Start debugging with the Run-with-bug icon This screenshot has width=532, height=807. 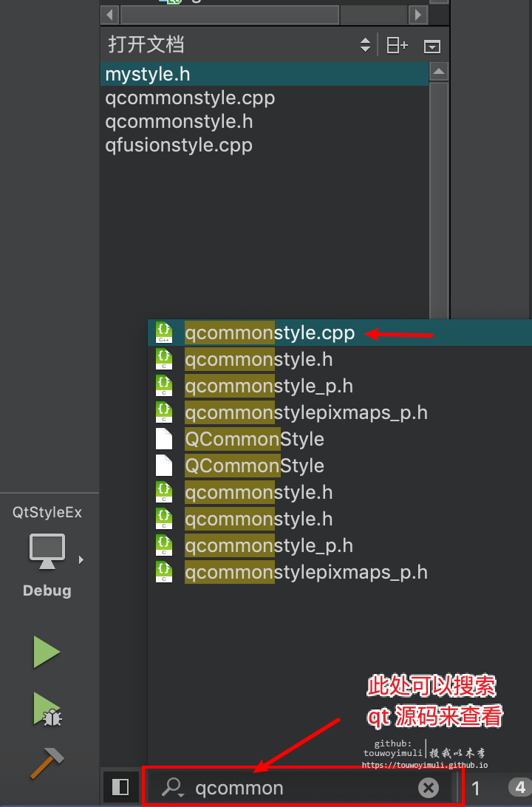pyautogui.click(x=48, y=709)
